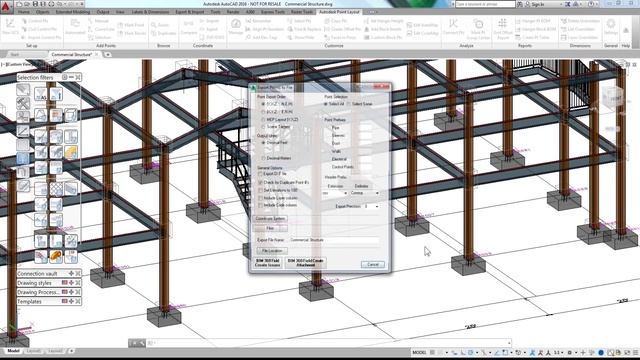
Task: Click the keyword search field in title bar
Action: [x=485, y=4]
